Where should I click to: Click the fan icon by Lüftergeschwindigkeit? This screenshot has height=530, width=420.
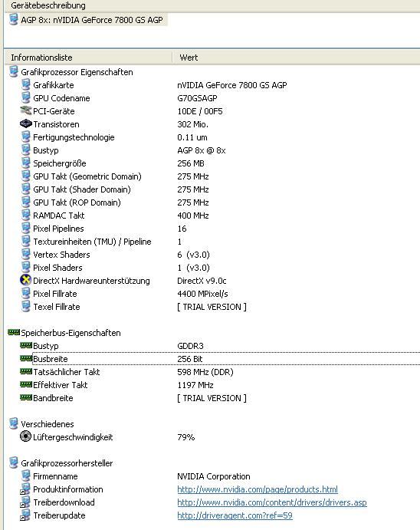[x=25, y=436]
